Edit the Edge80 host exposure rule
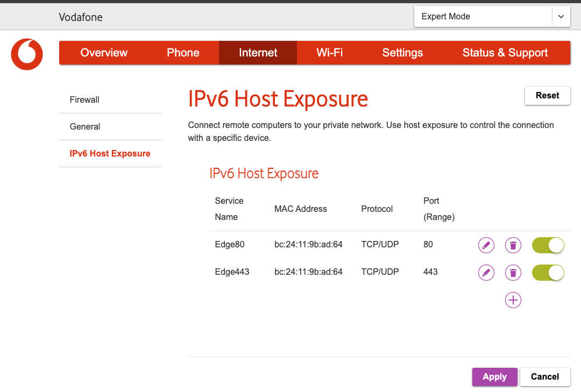 click(486, 245)
